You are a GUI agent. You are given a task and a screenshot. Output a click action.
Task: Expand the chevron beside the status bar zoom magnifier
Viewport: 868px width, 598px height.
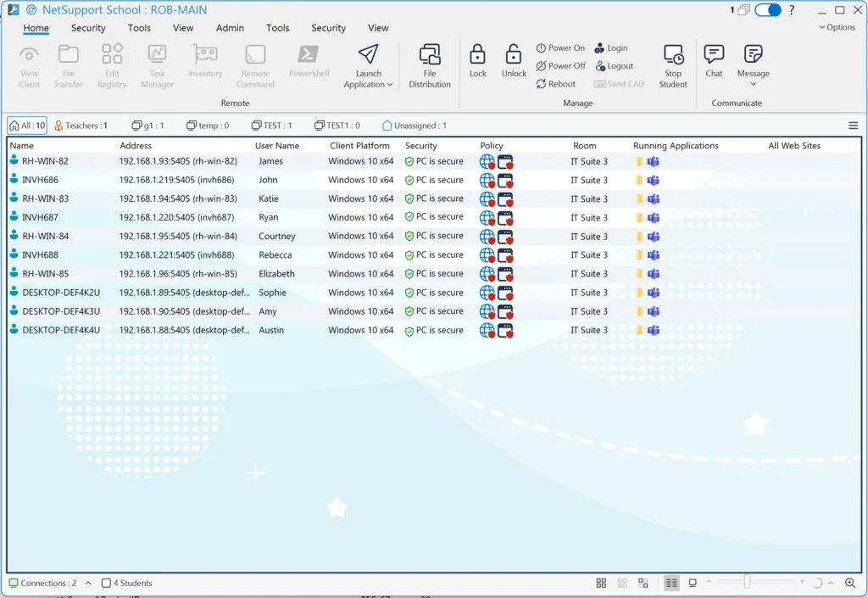click(831, 583)
